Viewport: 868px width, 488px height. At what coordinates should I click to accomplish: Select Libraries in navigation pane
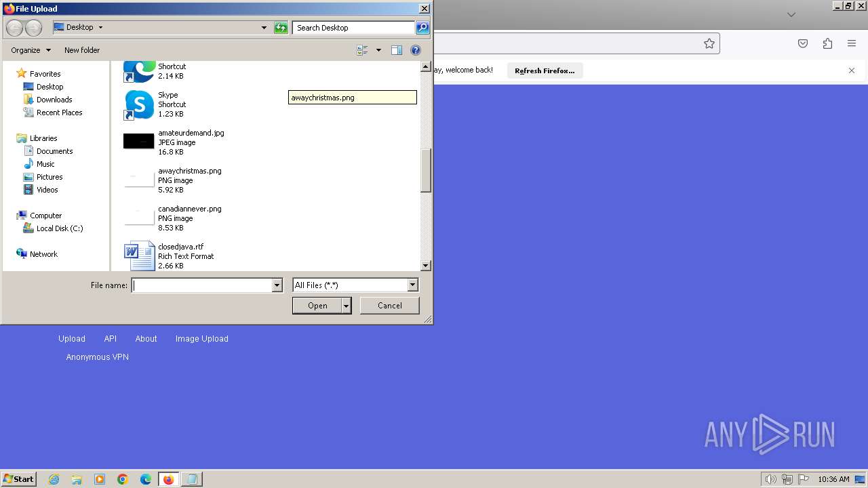(43, 138)
